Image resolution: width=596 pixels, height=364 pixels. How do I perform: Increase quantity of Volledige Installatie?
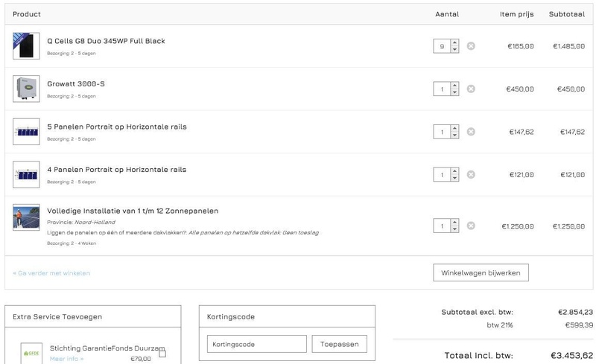pyautogui.click(x=454, y=223)
